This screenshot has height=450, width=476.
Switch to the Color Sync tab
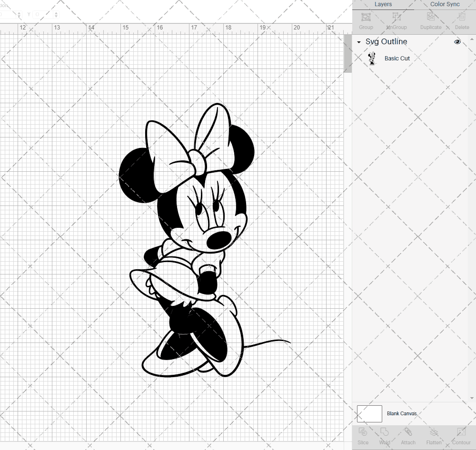[445, 4]
